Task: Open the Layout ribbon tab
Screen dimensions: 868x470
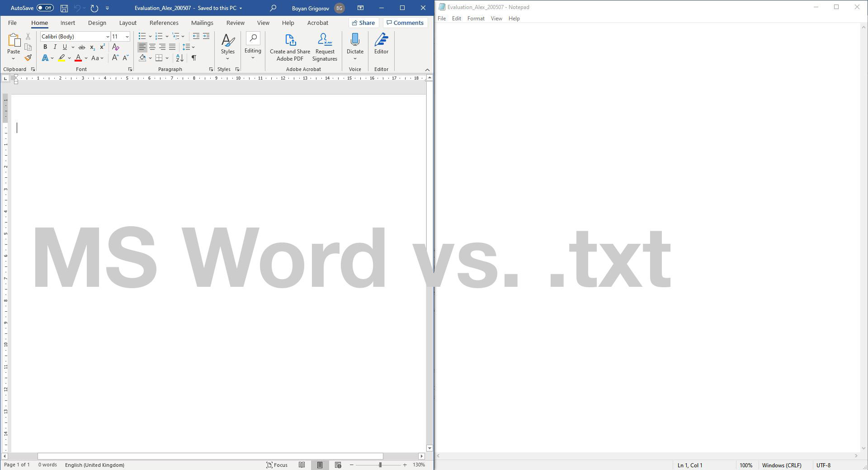Action: point(128,23)
